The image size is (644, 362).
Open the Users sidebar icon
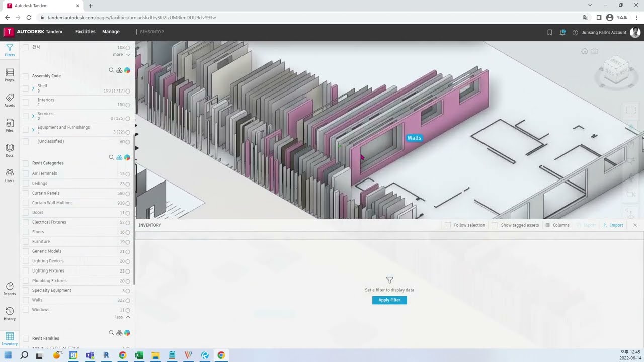10,175
